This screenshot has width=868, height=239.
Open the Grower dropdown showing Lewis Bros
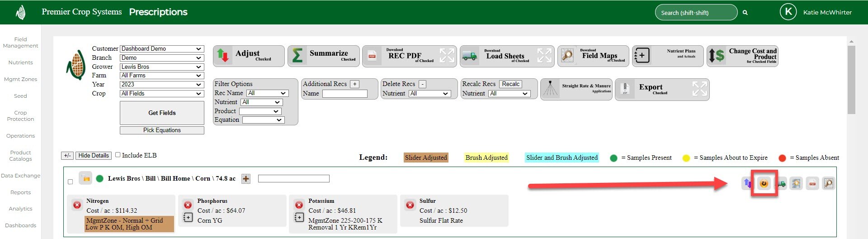(161, 67)
